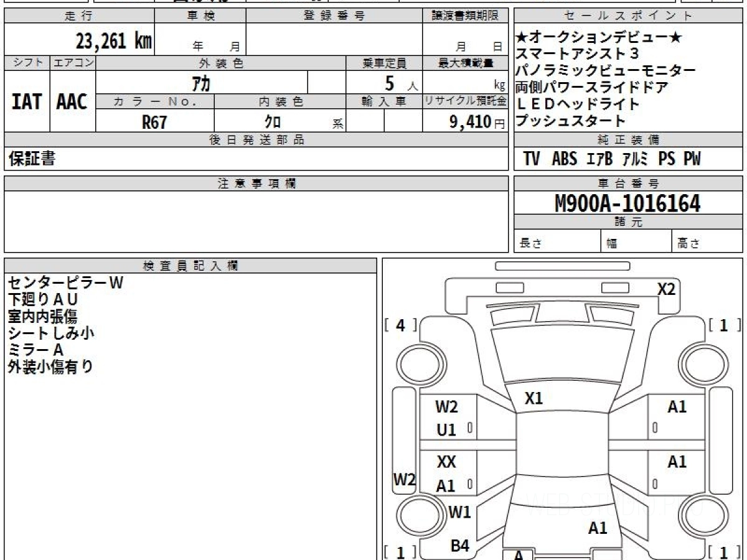Click the 内装色 header

click(280, 102)
